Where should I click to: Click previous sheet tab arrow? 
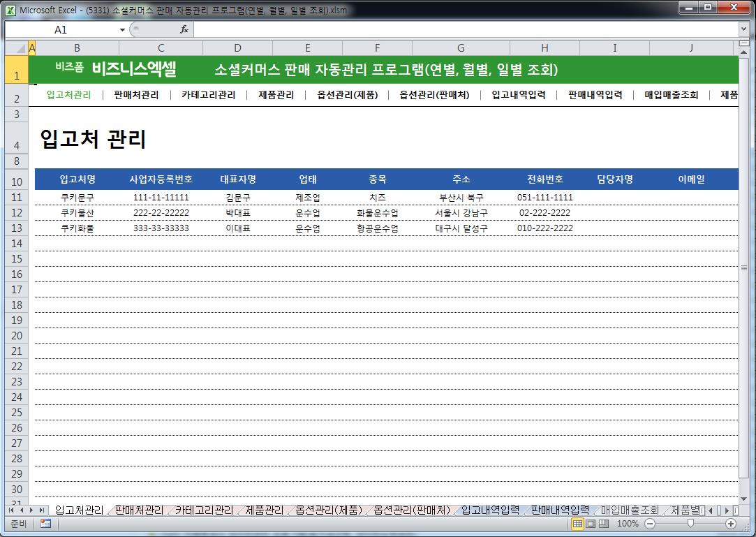pos(21,510)
